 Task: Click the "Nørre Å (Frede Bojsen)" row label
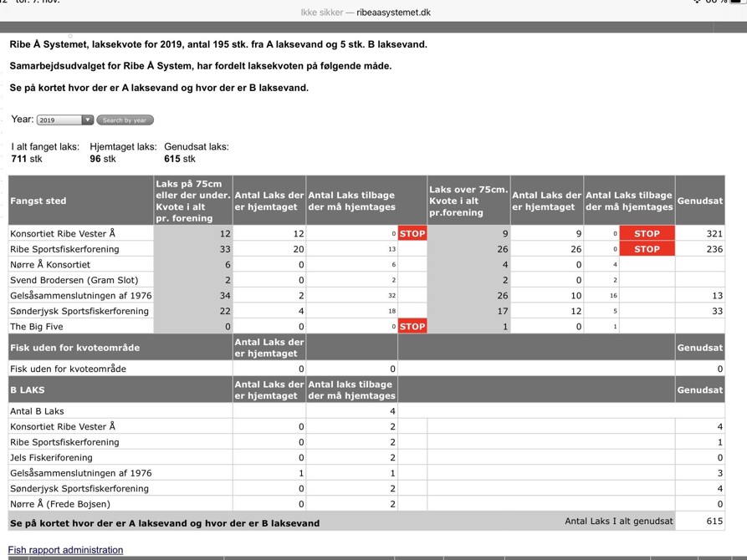59,504
